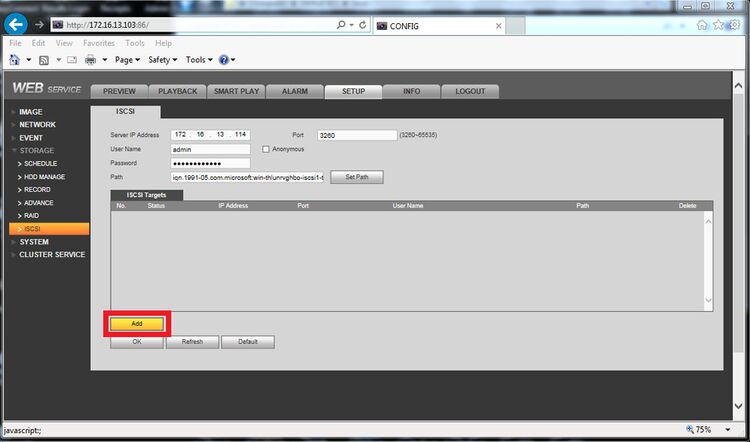The image size is (750, 442).
Task: Click the Set Path button
Action: coord(357,177)
